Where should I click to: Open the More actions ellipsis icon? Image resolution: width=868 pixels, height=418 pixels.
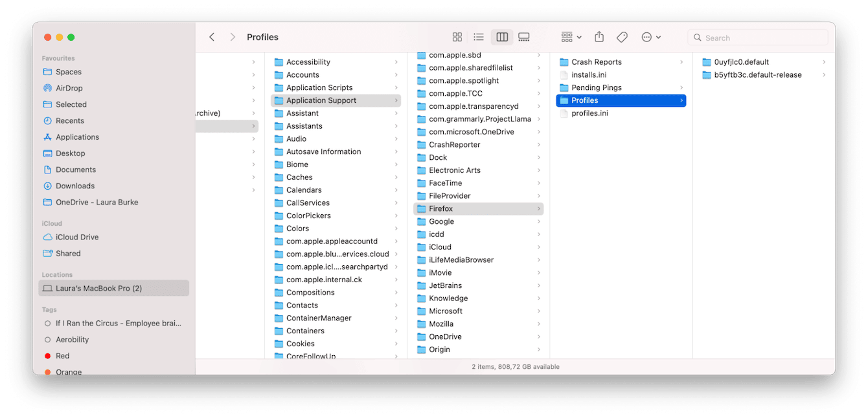pyautogui.click(x=648, y=37)
